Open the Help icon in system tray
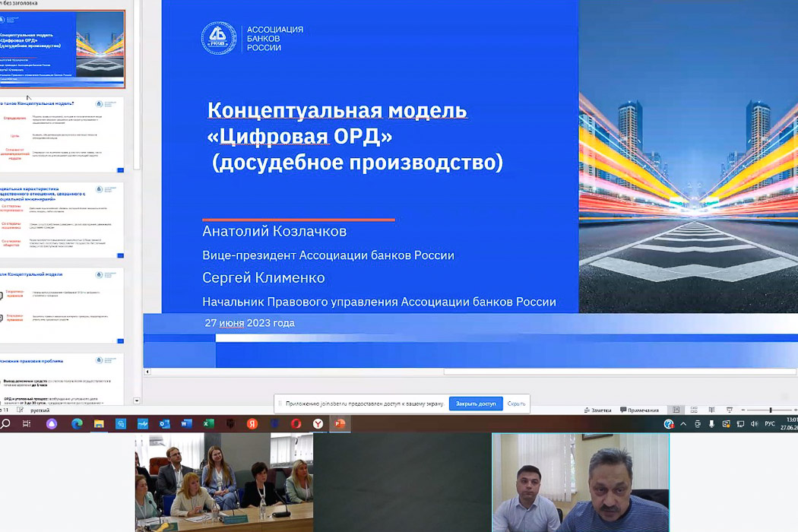The height and width of the screenshot is (532, 798). pyautogui.click(x=669, y=423)
